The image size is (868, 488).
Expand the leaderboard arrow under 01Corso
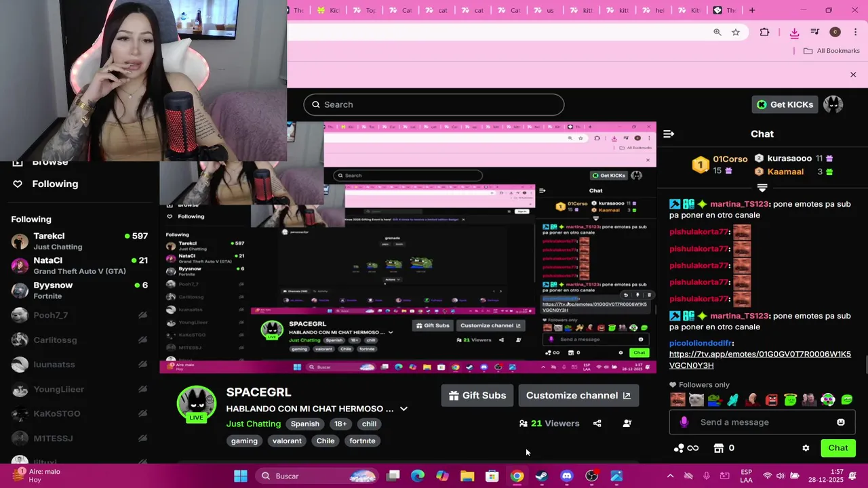point(762,188)
